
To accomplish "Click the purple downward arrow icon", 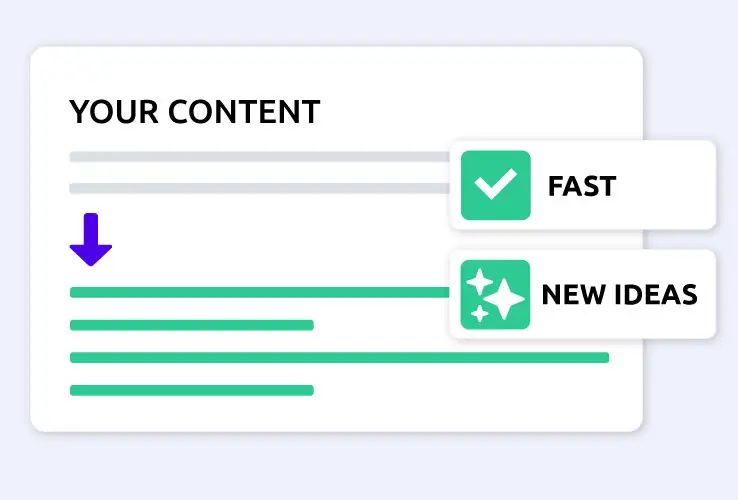I will (91, 240).
